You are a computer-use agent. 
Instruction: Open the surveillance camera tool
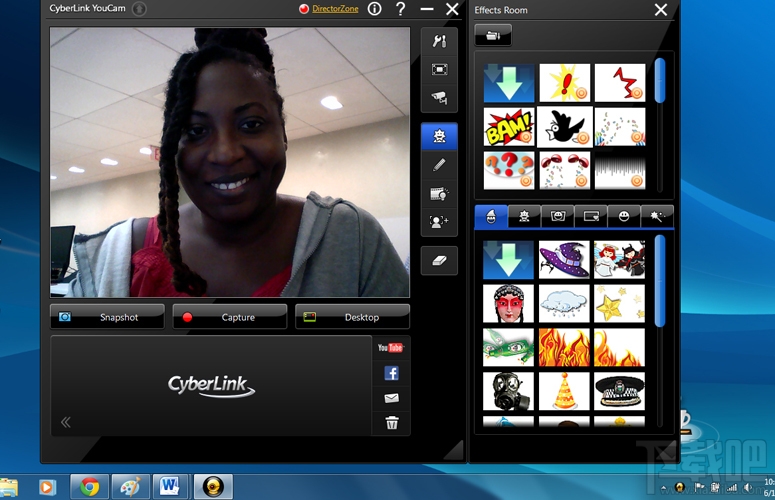439,98
